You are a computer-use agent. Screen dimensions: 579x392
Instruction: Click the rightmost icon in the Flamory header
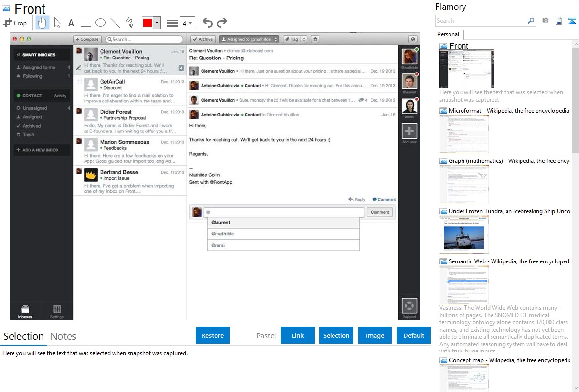572,21
